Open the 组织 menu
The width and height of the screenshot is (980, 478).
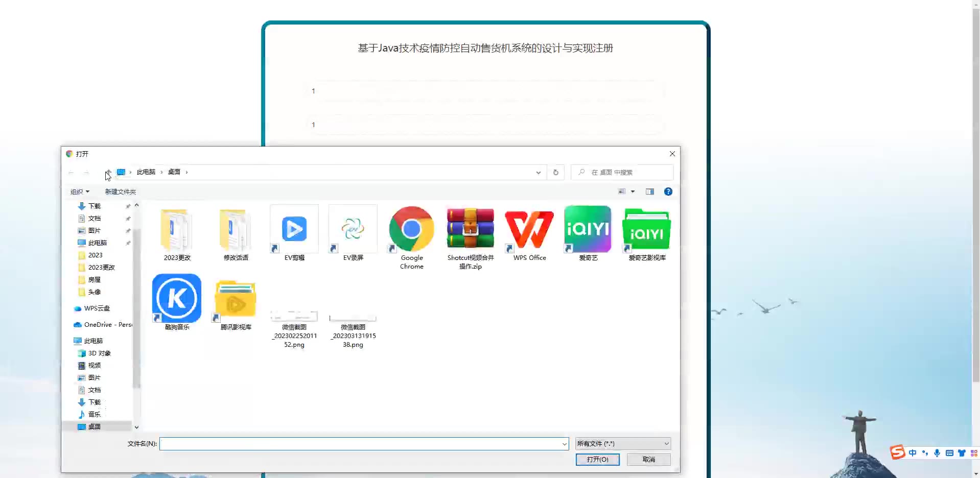80,192
